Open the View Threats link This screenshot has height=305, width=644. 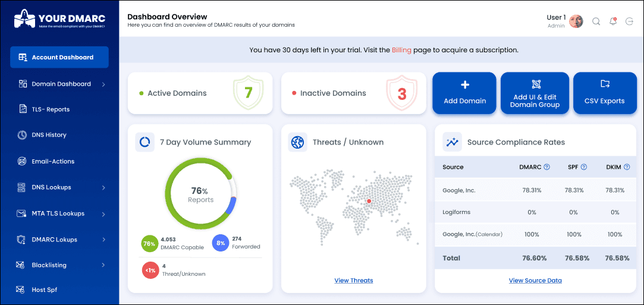[x=354, y=281]
